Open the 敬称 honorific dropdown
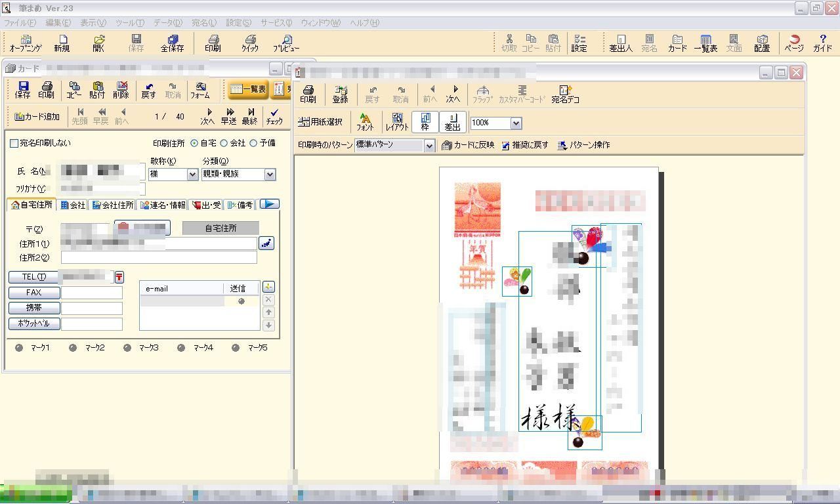Viewport: 840px width, 504px height. (192, 175)
